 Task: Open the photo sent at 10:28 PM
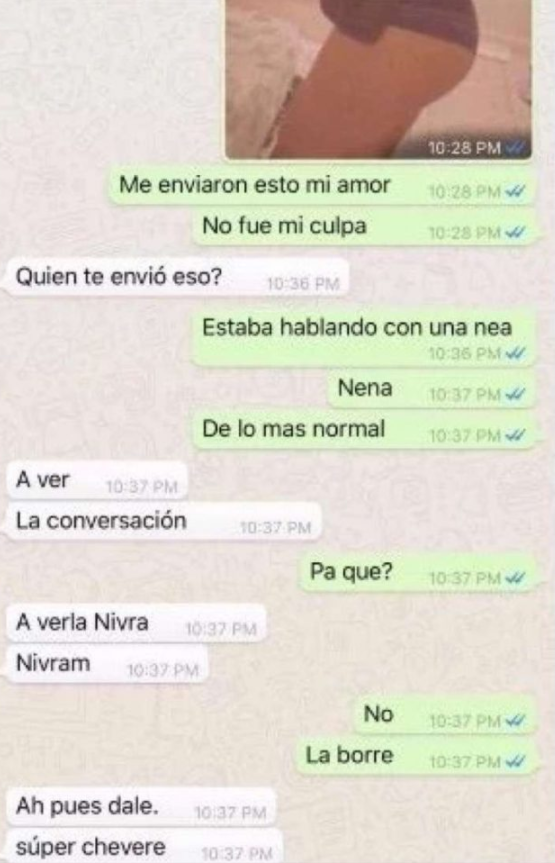pyautogui.click(x=378, y=79)
